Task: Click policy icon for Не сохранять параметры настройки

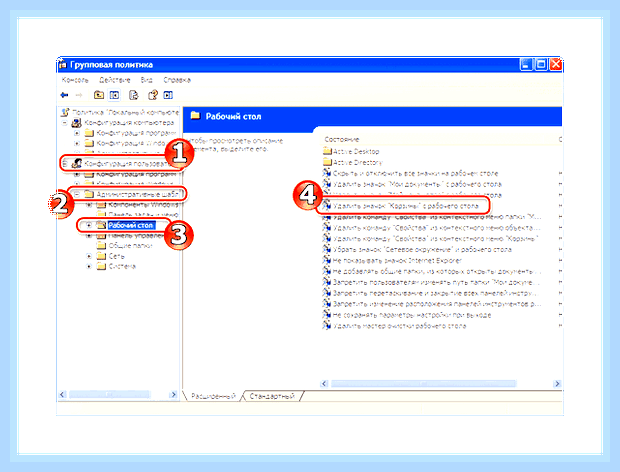Action: pyautogui.click(x=327, y=315)
